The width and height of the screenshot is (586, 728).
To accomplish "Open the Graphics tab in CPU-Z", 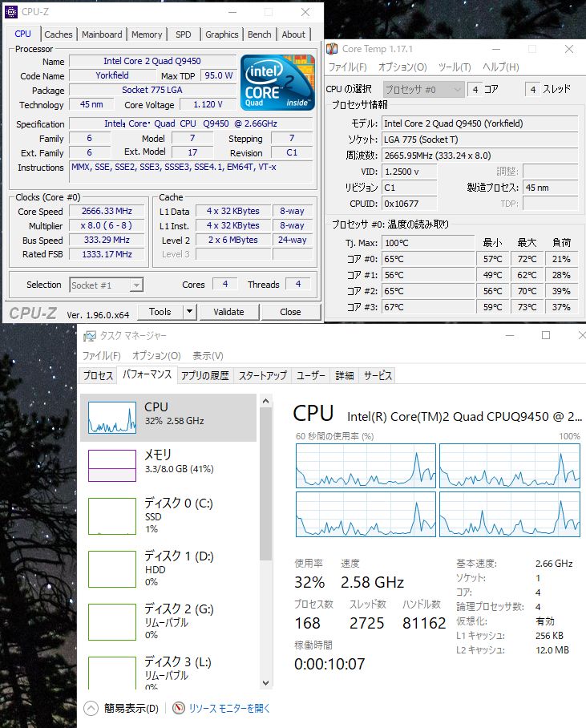I will pyautogui.click(x=221, y=34).
